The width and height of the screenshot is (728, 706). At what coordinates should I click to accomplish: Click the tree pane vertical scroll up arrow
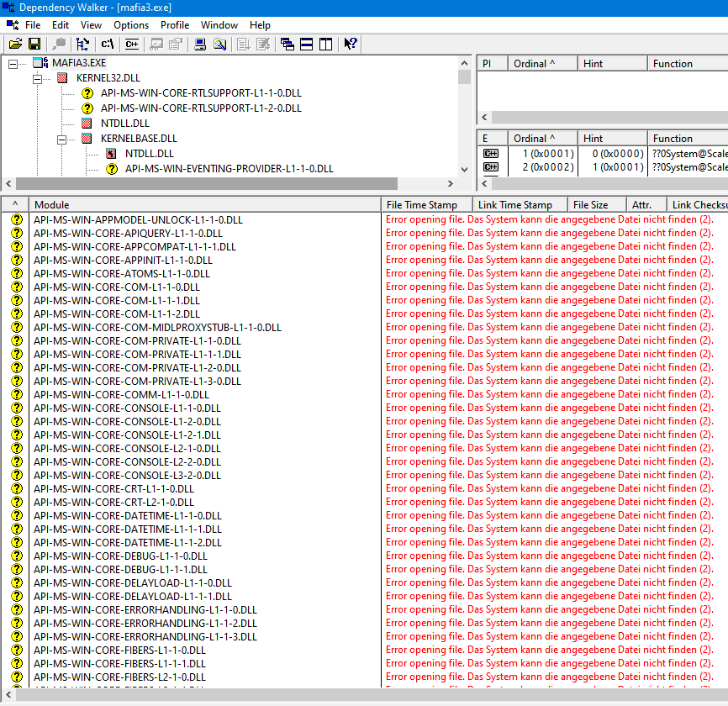click(464, 63)
